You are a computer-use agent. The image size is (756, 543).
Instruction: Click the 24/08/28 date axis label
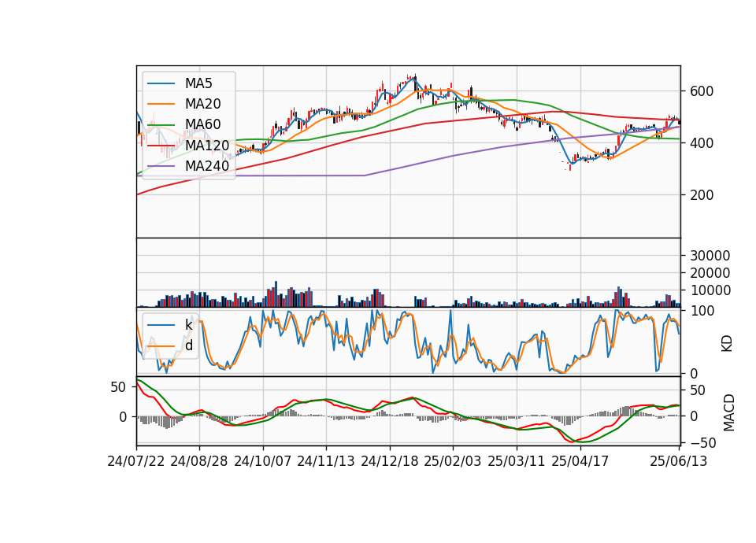click(199, 461)
